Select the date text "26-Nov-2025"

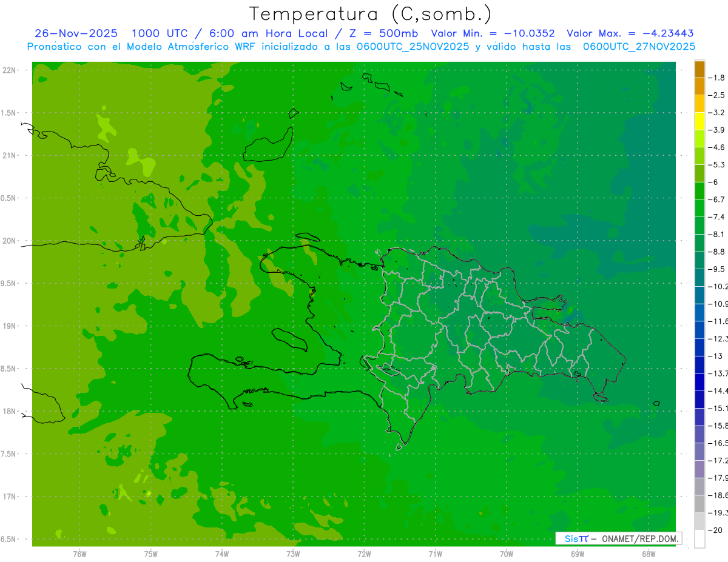tap(76, 33)
